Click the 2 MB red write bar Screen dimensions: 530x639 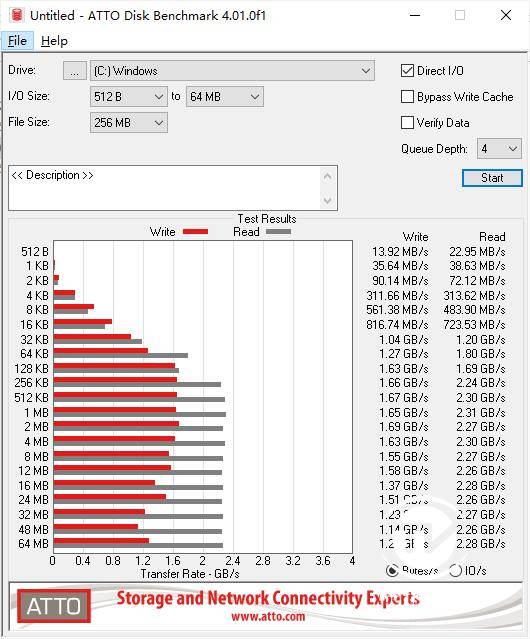[116, 424]
